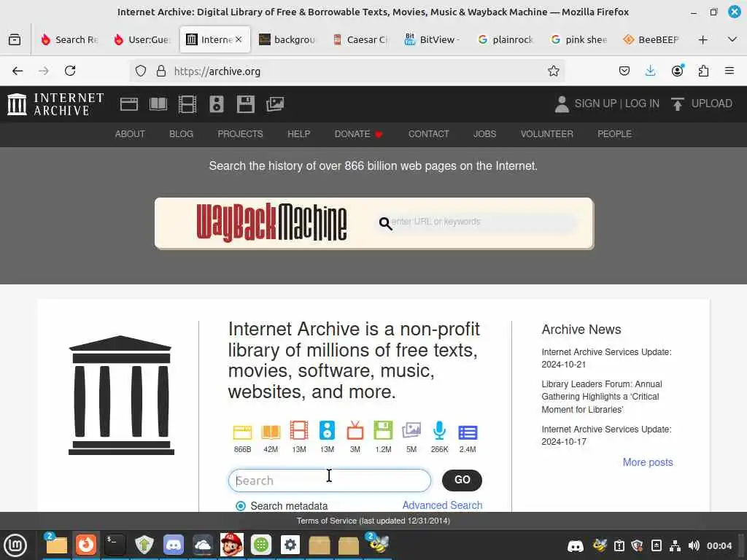Open the Firefox hamburger menu

pos(729,71)
